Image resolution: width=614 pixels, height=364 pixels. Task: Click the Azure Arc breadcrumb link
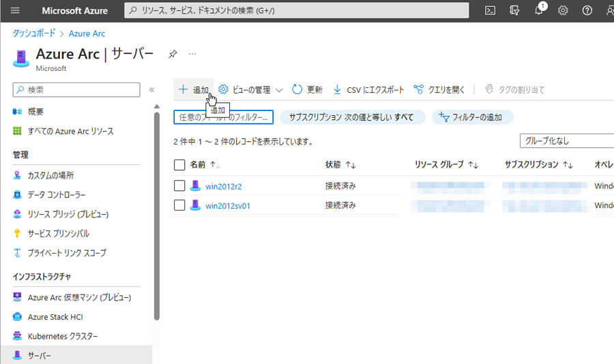[x=87, y=33]
